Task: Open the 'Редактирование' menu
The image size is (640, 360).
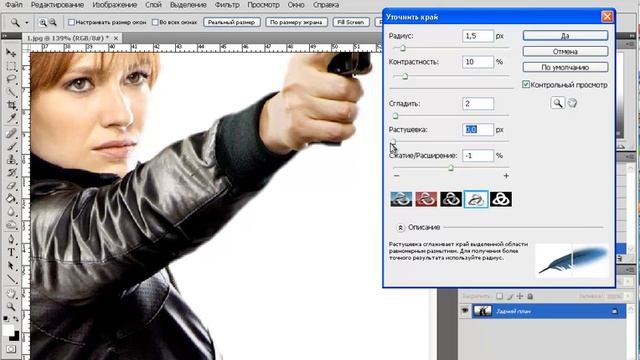Action: pos(58,5)
